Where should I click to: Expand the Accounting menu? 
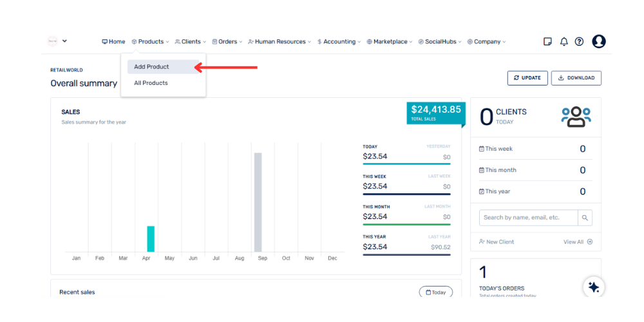tap(339, 42)
